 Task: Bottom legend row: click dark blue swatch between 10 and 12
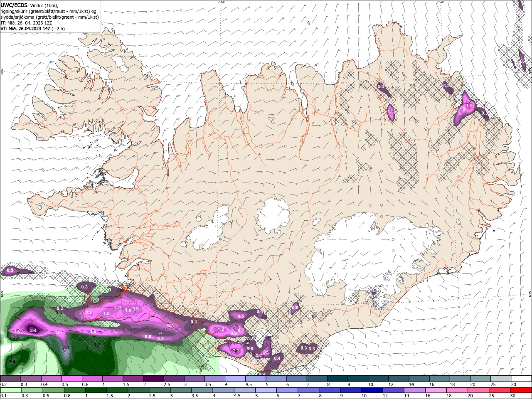tap(371, 390)
